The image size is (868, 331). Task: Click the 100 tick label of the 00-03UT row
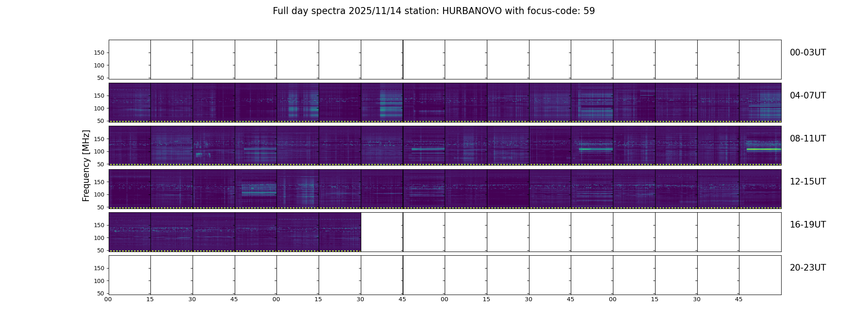(99, 65)
